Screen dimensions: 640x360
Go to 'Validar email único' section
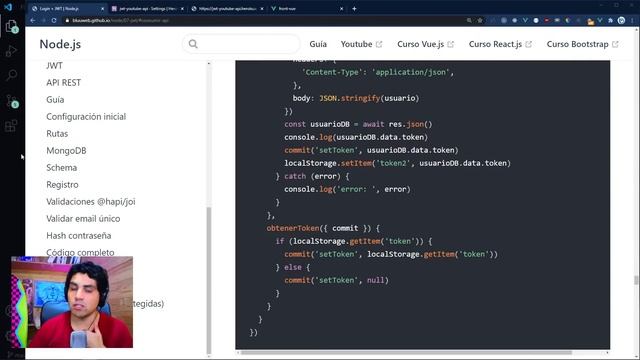point(83,219)
